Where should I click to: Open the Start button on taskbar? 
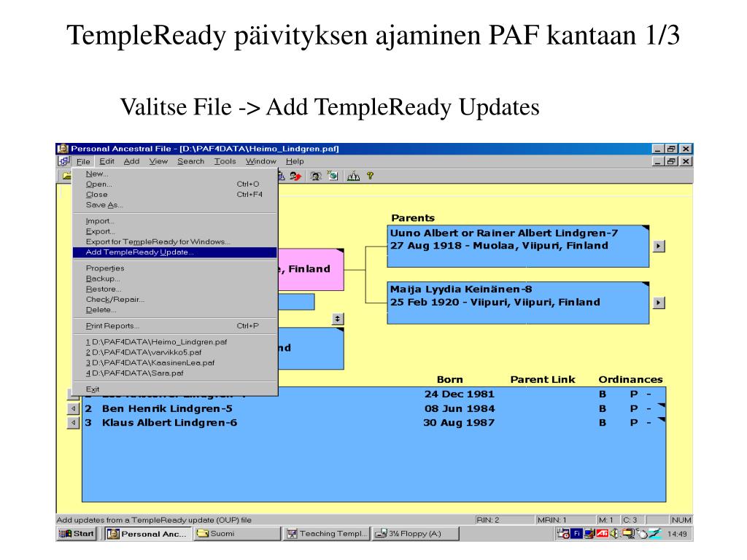(77, 533)
